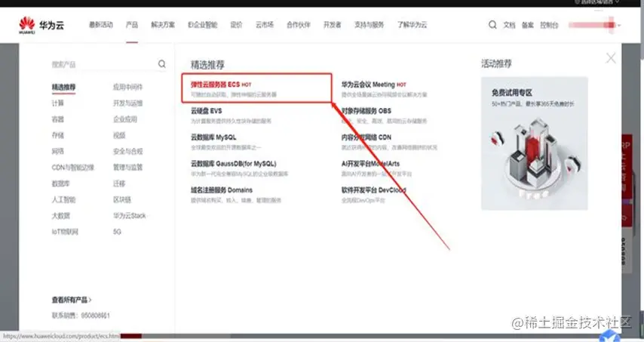Open the 产品 menu
This screenshot has height=342, width=644.
pyautogui.click(x=132, y=25)
